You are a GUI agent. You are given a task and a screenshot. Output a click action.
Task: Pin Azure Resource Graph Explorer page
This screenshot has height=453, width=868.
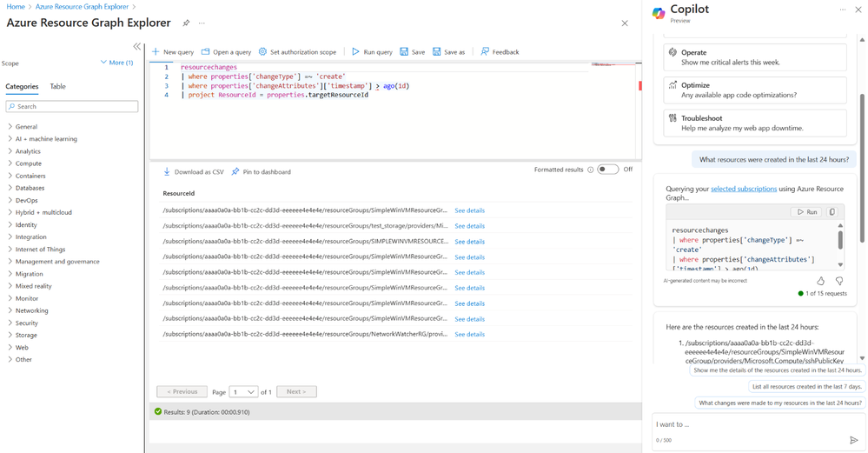(186, 23)
